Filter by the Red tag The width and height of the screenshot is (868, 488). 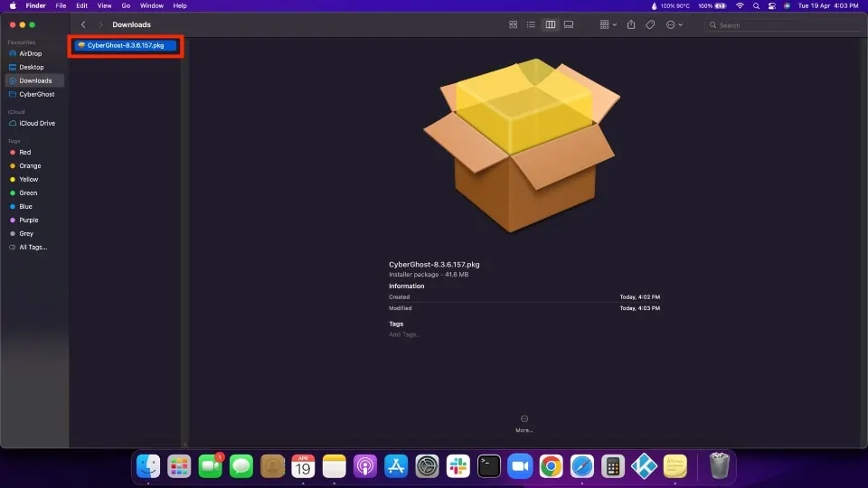coord(25,153)
